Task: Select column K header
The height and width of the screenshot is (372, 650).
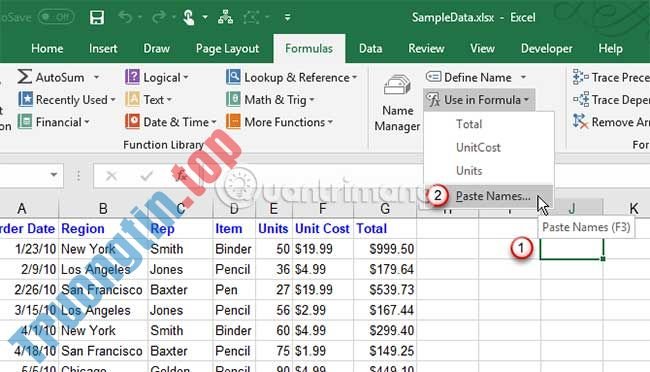Action: (633, 209)
